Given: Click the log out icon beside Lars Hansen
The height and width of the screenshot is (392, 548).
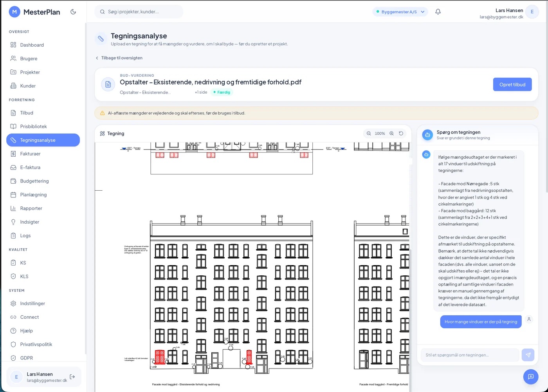Looking at the screenshot, I should (x=72, y=377).
